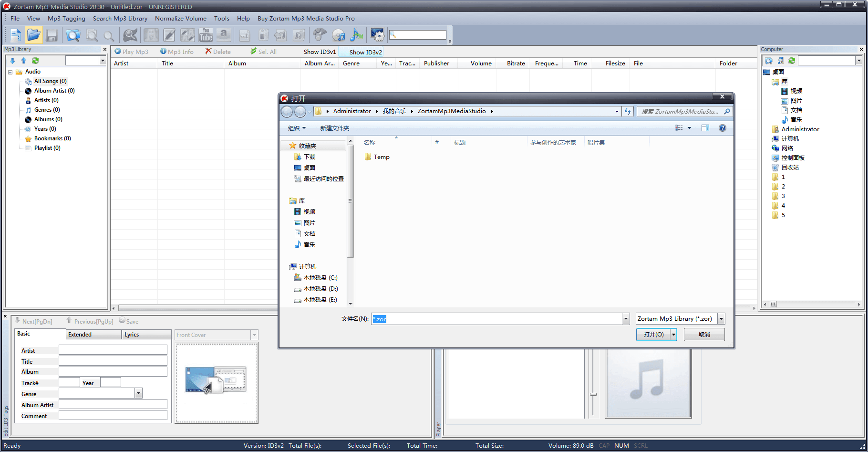Toggle the preview pane icon in the dialog
Image resolution: width=868 pixels, height=452 pixels.
pos(705,128)
